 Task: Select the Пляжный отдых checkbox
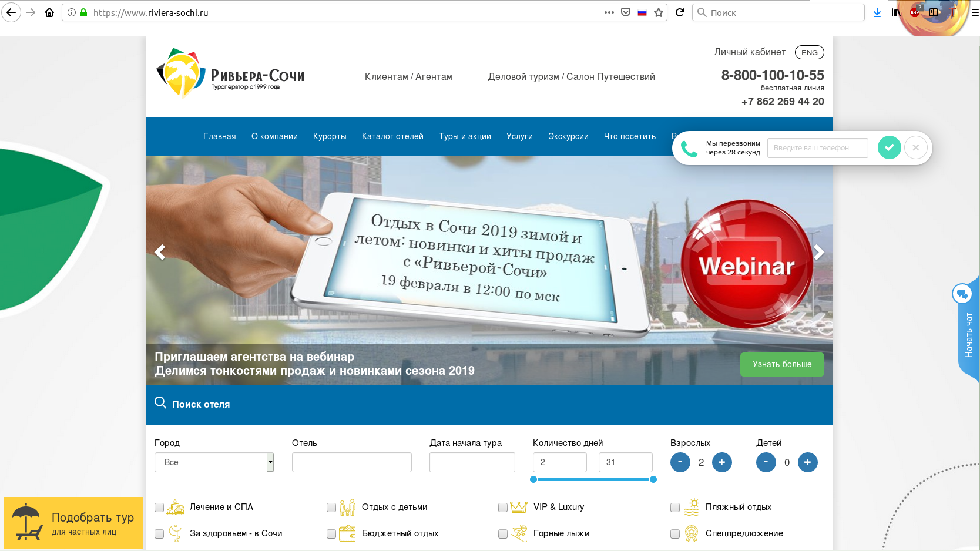675,508
